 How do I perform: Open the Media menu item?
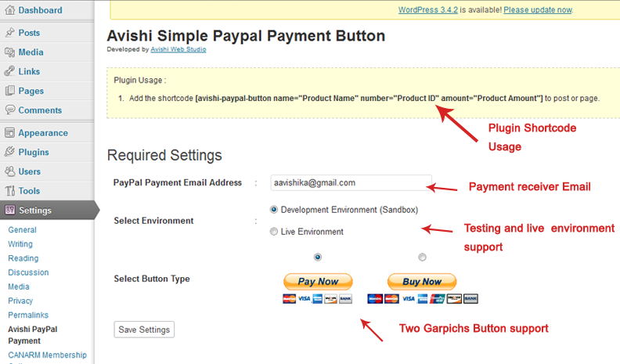pyautogui.click(x=31, y=52)
